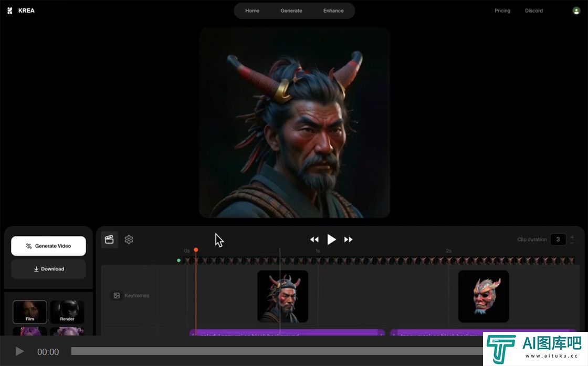Open the Pricing link
This screenshot has width=588, height=366.
tap(502, 11)
